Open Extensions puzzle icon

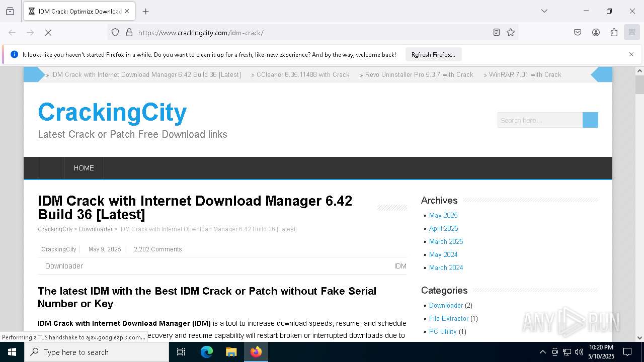point(614,33)
